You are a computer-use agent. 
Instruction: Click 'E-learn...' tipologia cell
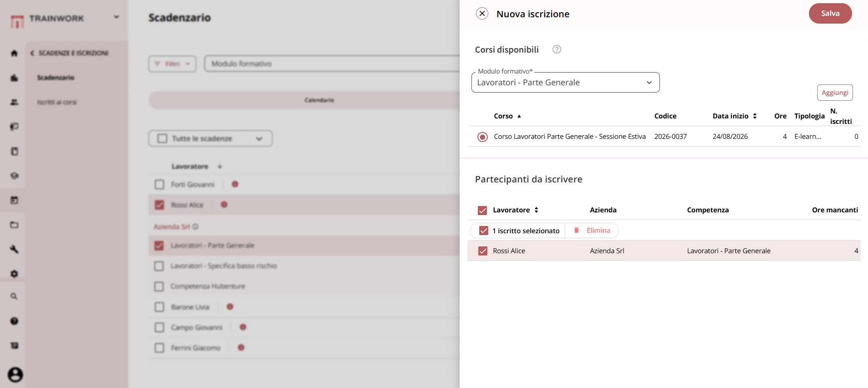pos(808,137)
